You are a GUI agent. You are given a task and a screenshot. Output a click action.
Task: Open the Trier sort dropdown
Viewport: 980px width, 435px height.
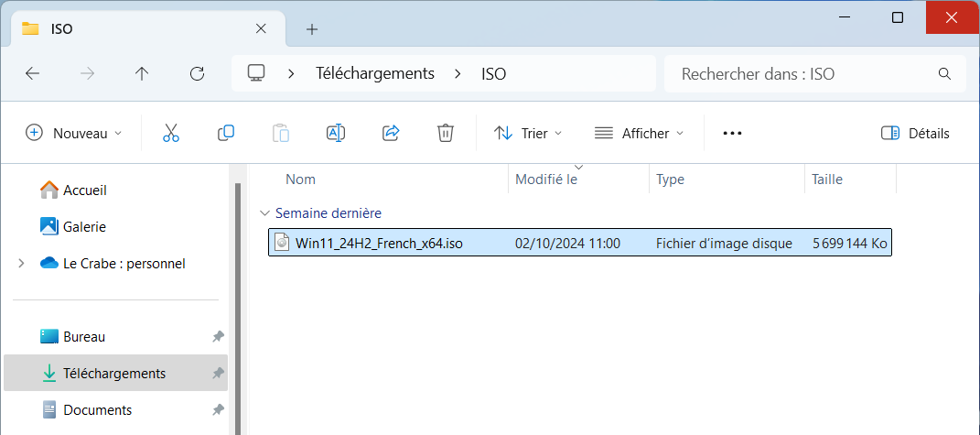pyautogui.click(x=528, y=134)
